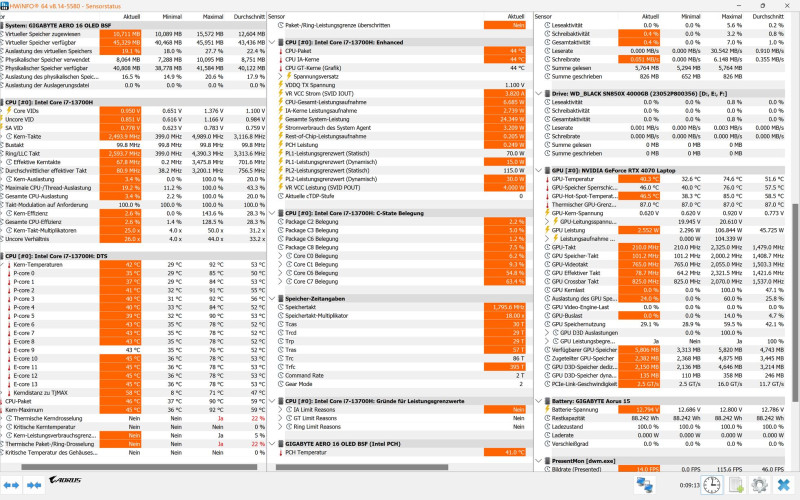This screenshot has width=800, height=500.
Task: Click the middle panel horizontal scrollbar
Action: pos(362,467)
